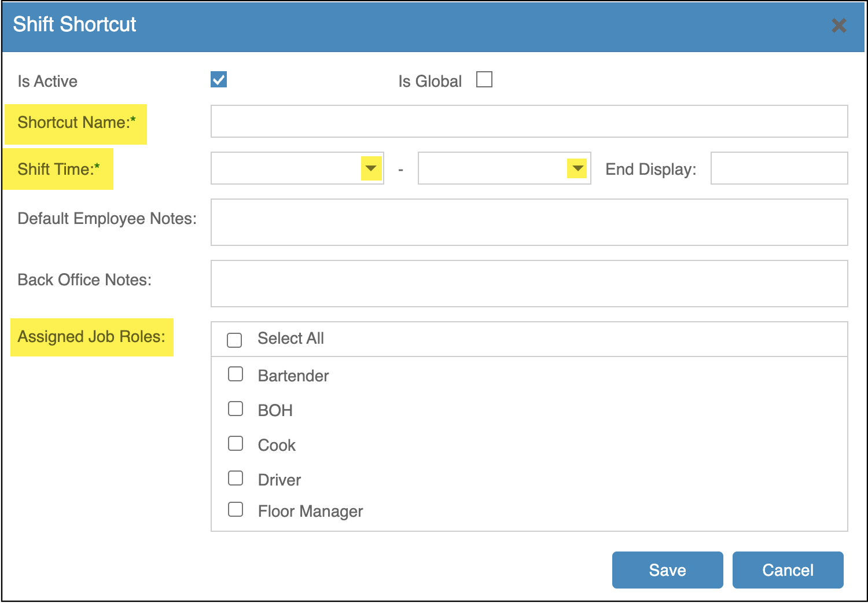Click the Assigned Job Roles label
Viewport: 868px width, 603px height.
point(91,337)
